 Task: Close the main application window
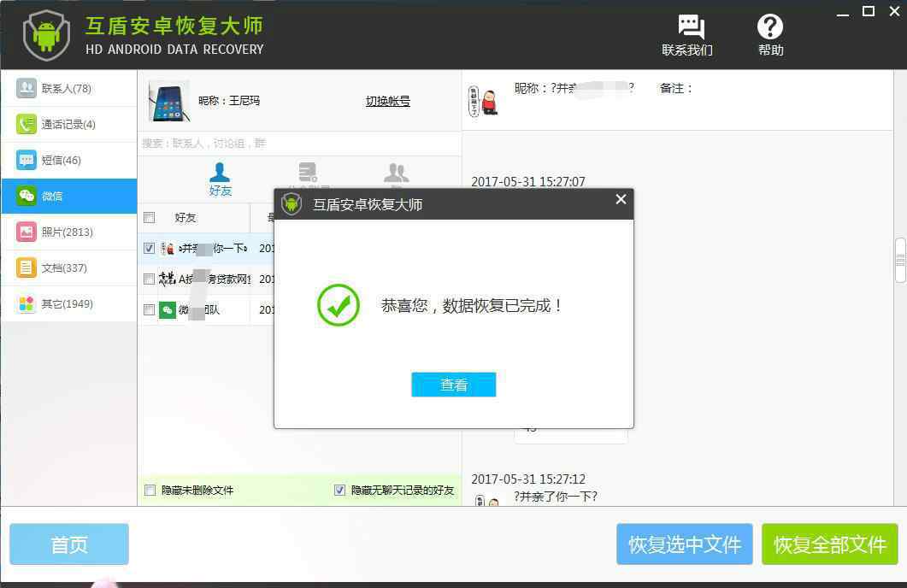click(894, 11)
